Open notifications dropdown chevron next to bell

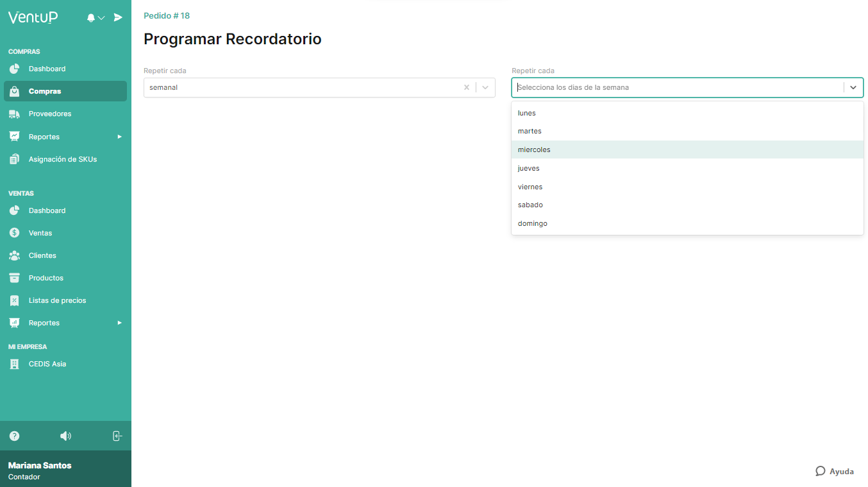click(x=101, y=18)
